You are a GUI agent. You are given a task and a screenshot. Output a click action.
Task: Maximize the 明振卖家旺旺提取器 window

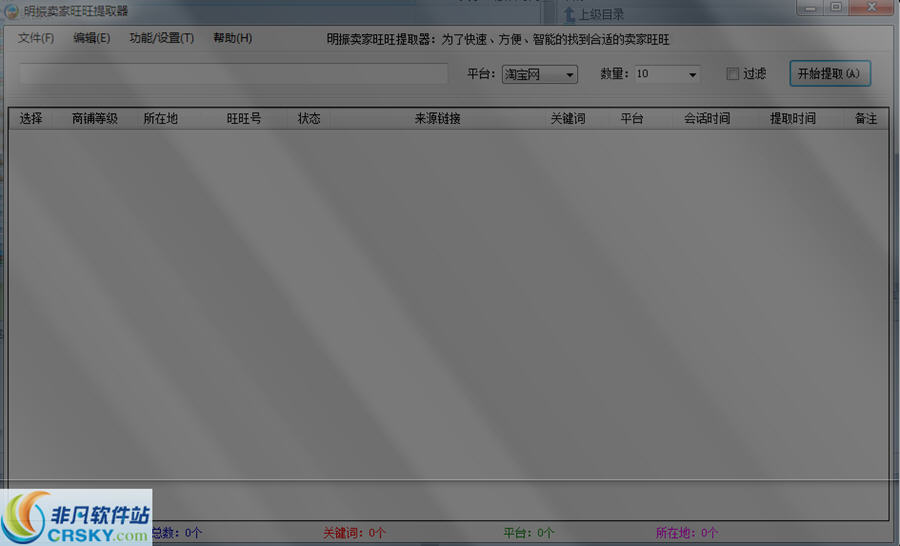coord(836,7)
